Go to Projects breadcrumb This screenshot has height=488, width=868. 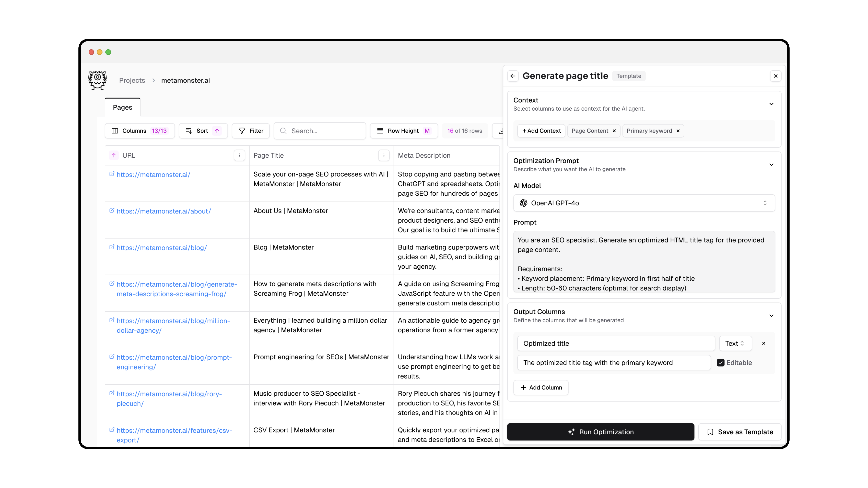[x=132, y=81]
